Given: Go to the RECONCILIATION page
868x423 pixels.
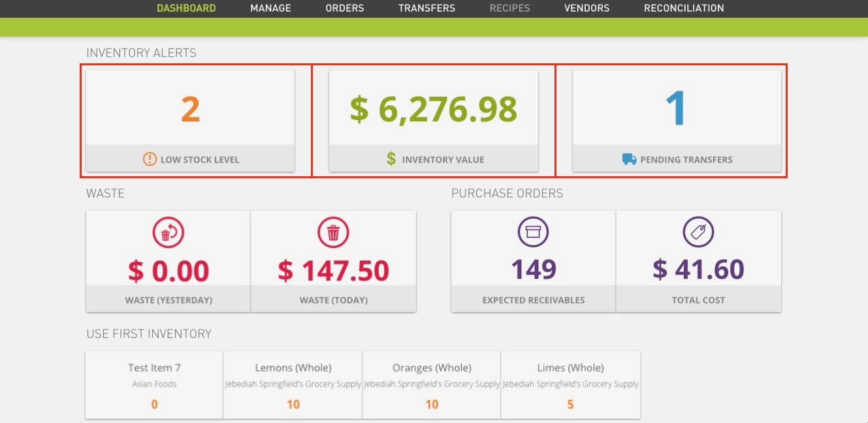Looking at the screenshot, I should pyautogui.click(x=683, y=8).
